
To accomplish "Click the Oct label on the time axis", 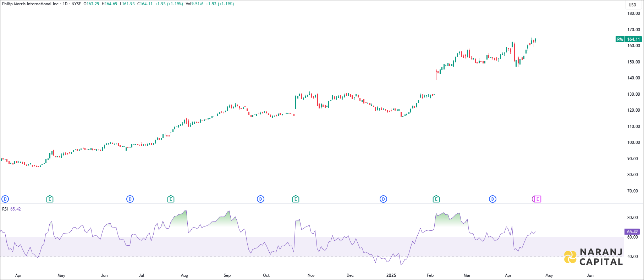I will [266, 275].
